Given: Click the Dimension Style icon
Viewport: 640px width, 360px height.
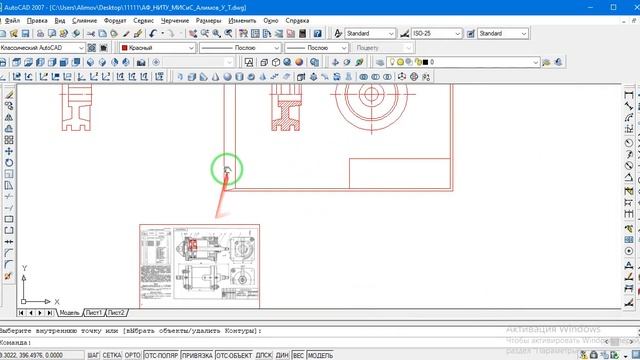Looking at the screenshot, I should pyautogui.click(x=404, y=33).
